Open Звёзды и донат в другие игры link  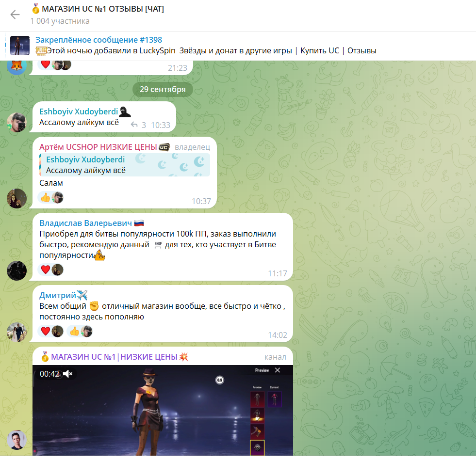235,50
